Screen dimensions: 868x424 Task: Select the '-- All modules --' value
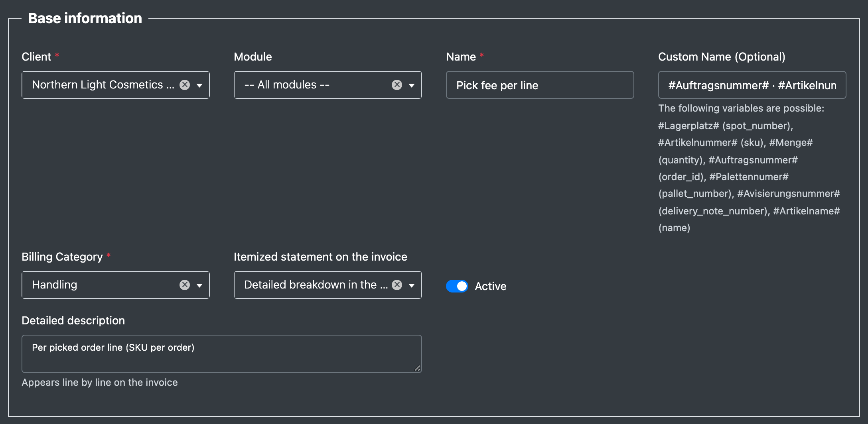[287, 85]
